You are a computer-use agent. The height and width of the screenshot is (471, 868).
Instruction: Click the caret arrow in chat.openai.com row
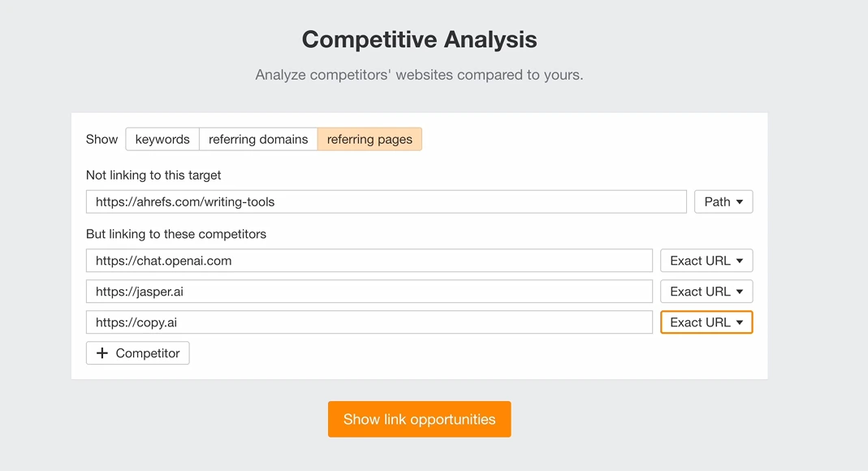point(740,261)
